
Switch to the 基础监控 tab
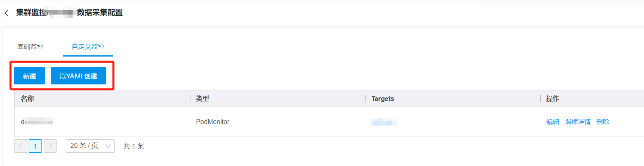[30, 47]
